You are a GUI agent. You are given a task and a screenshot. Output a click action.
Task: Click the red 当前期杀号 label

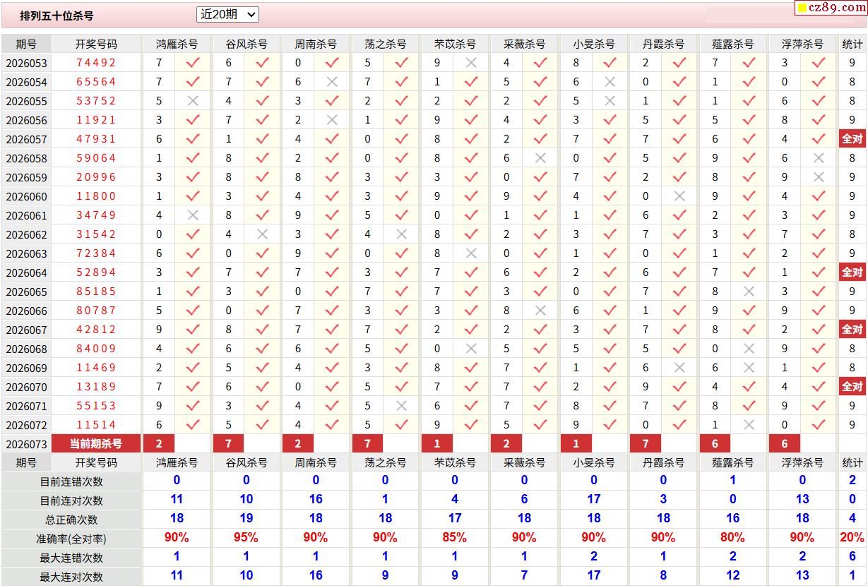(x=96, y=444)
